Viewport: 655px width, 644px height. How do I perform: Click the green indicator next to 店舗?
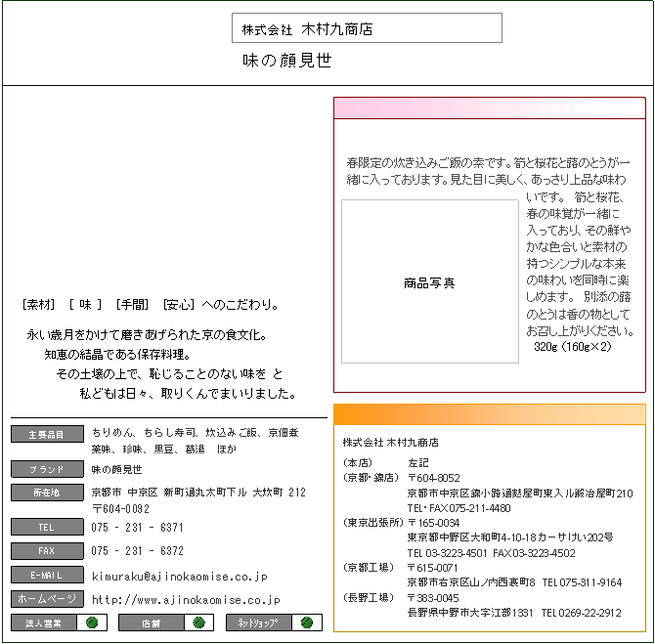[199, 623]
